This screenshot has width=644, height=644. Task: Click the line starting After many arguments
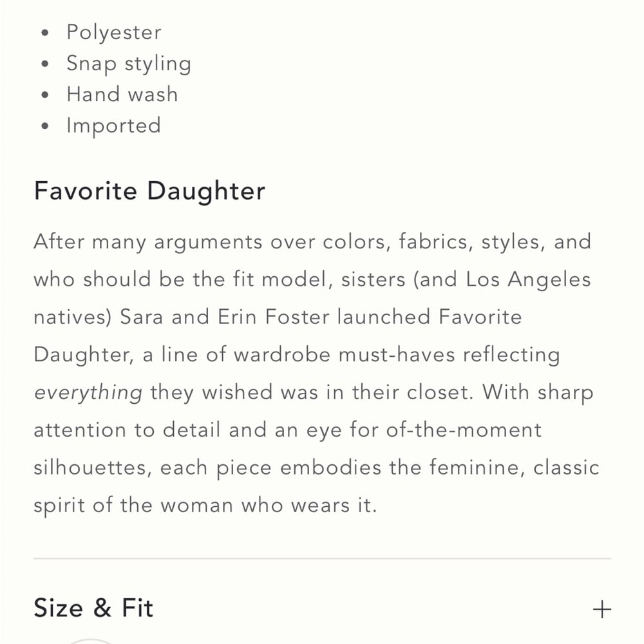pos(312,242)
